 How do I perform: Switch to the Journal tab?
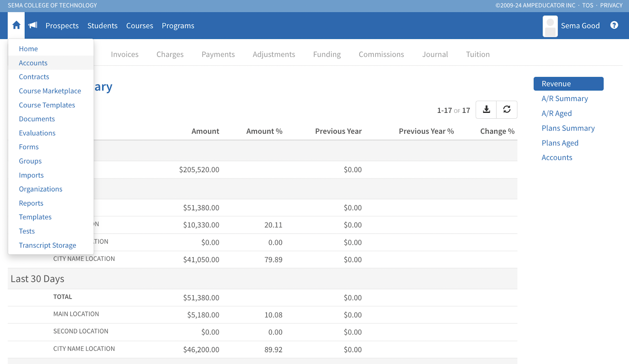coord(435,54)
